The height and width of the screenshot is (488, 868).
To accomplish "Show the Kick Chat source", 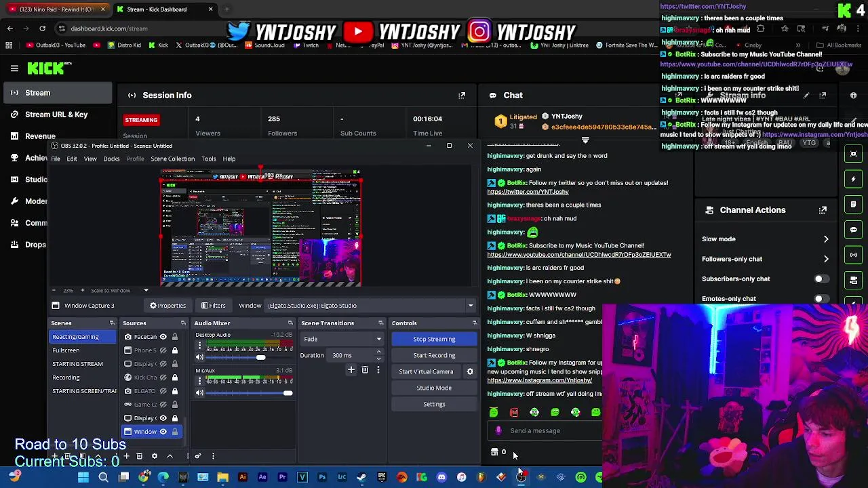I will click(x=163, y=378).
